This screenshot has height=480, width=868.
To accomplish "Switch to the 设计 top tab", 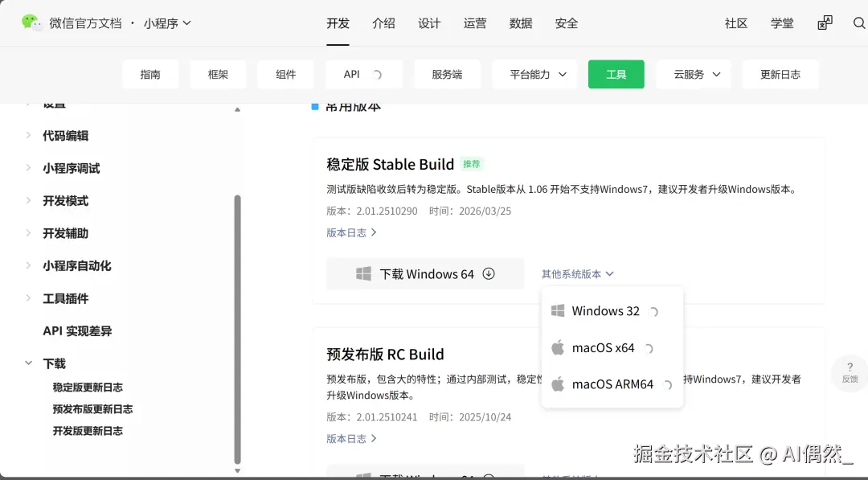I will (x=429, y=23).
